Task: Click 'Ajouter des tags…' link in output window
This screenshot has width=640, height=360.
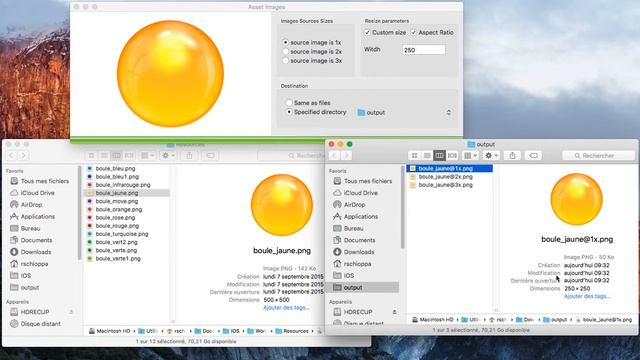Action: tap(587, 296)
